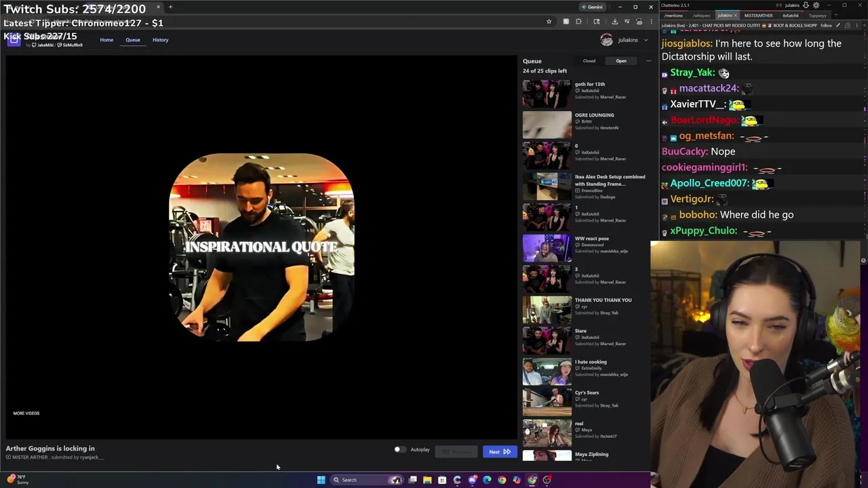
Task: Bookmark this page with the star icon
Action: pos(549,22)
